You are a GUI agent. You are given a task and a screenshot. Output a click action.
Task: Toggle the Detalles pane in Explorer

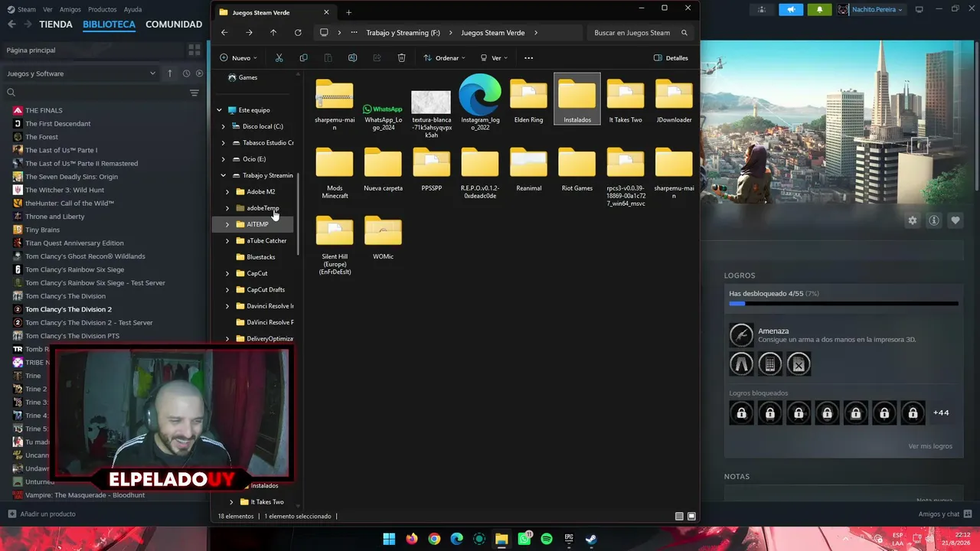(x=671, y=58)
